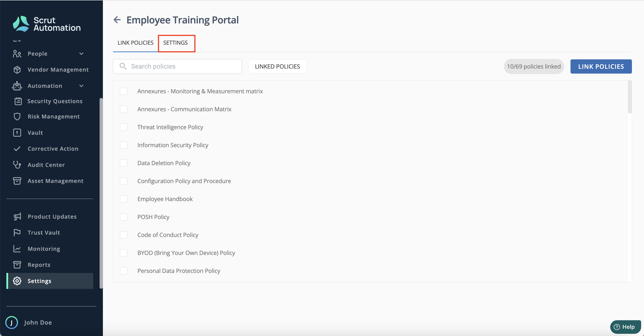Tick the Threat Intelligence Policy checkbox
This screenshot has height=336, width=644.
[x=123, y=127]
